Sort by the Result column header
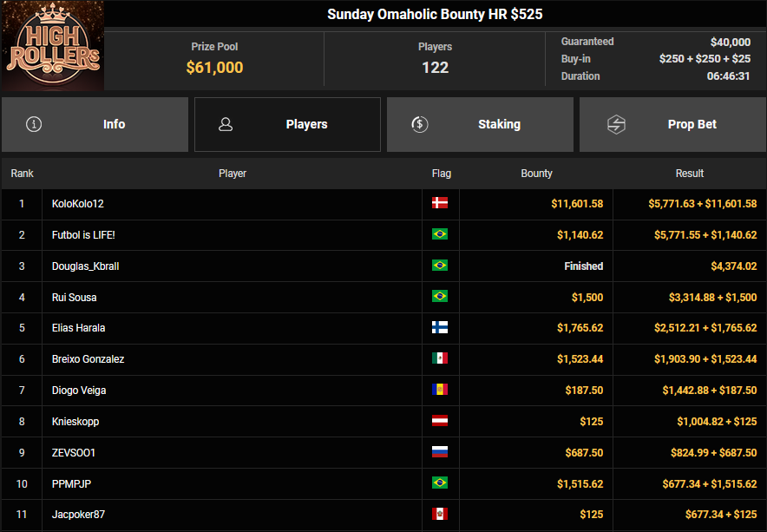This screenshot has width=767, height=532. 690,174
